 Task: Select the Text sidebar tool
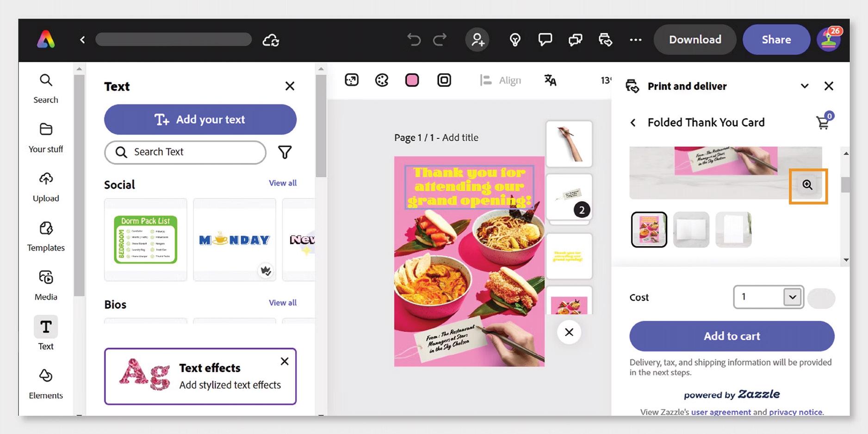point(46,334)
